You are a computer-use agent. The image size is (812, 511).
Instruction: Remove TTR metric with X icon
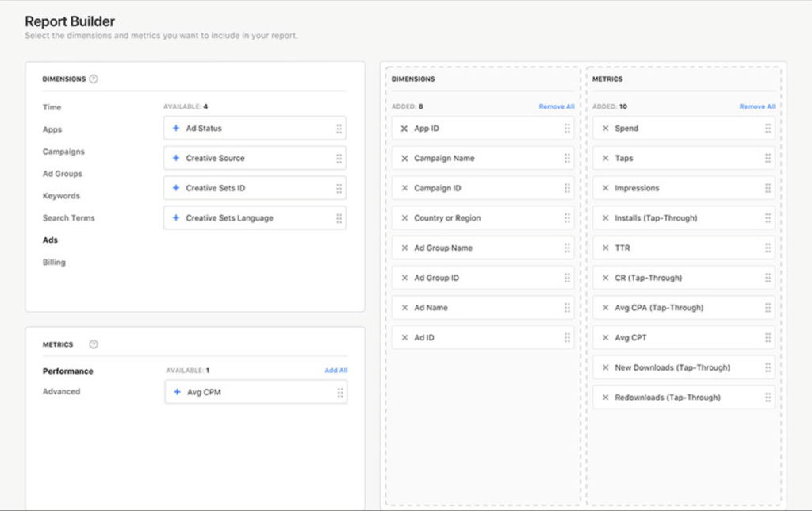605,248
